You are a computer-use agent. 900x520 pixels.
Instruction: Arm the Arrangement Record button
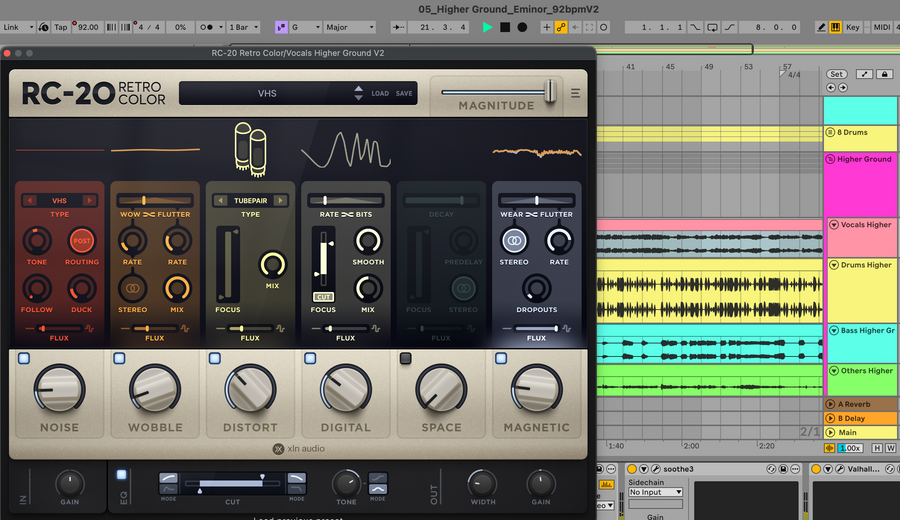click(522, 27)
